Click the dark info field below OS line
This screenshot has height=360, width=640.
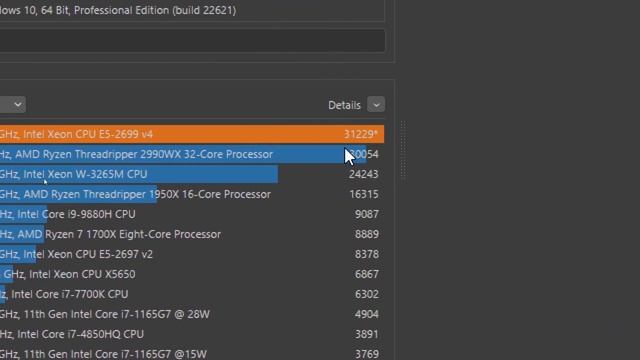pos(192,40)
